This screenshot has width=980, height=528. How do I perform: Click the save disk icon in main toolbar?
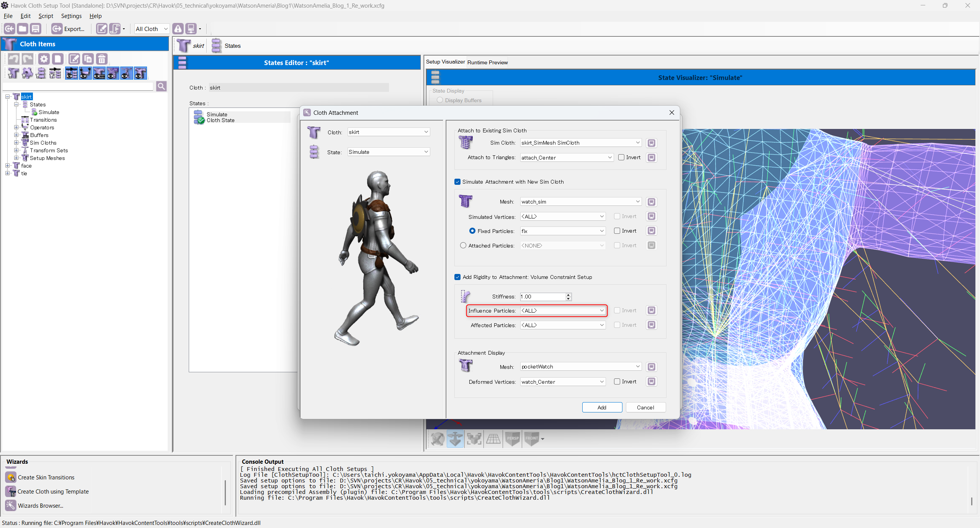(36, 29)
